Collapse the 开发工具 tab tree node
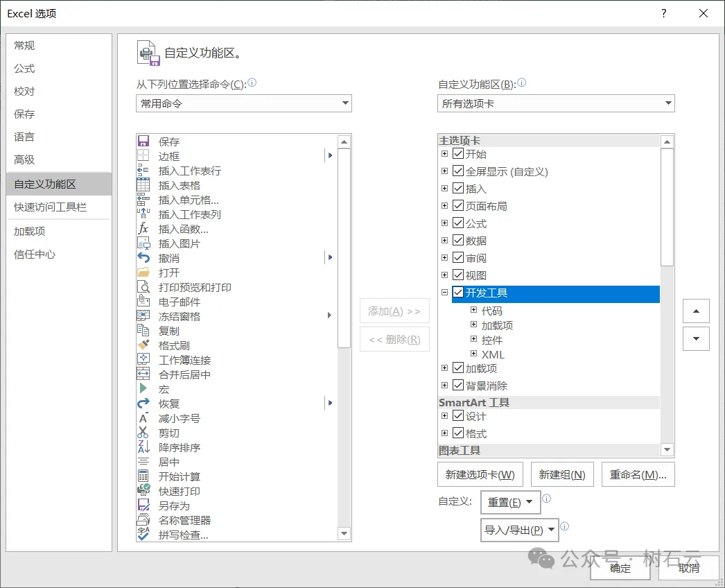Screen dimensions: 725x588 point(444,293)
